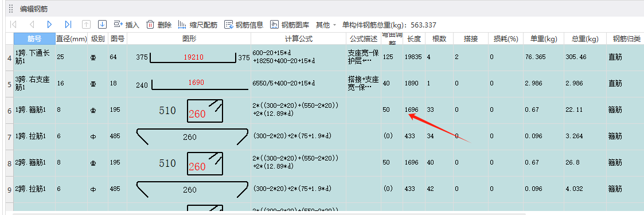Select the 图形 column header
This screenshot has width=644, height=215.
tap(189, 38)
